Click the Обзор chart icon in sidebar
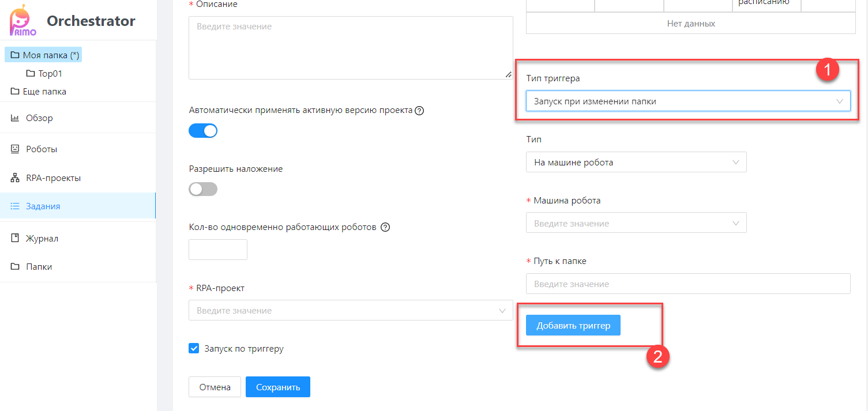 (15, 118)
